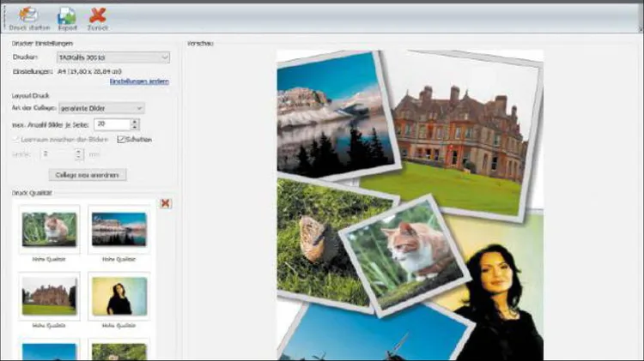Click the Breite value field
644x361 pixels.
point(58,154)
